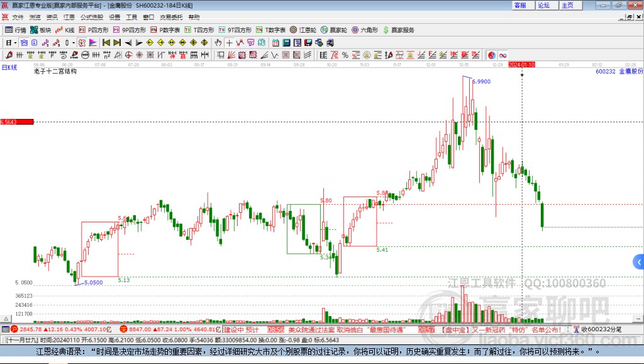Viewport: 644px width, 364px height.
Task: Open the 文件 menu
Action: coord(18,17)
